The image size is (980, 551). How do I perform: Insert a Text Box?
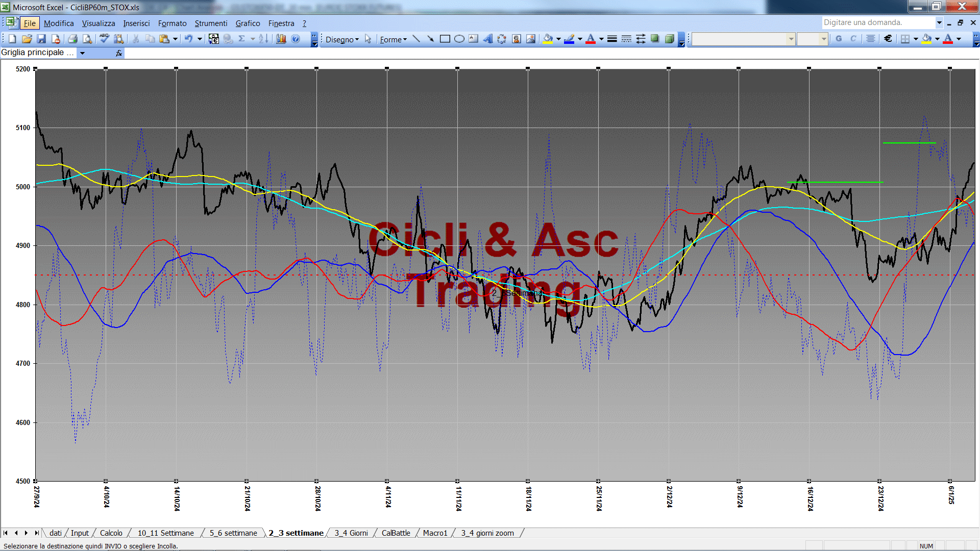tap(474, 39)
